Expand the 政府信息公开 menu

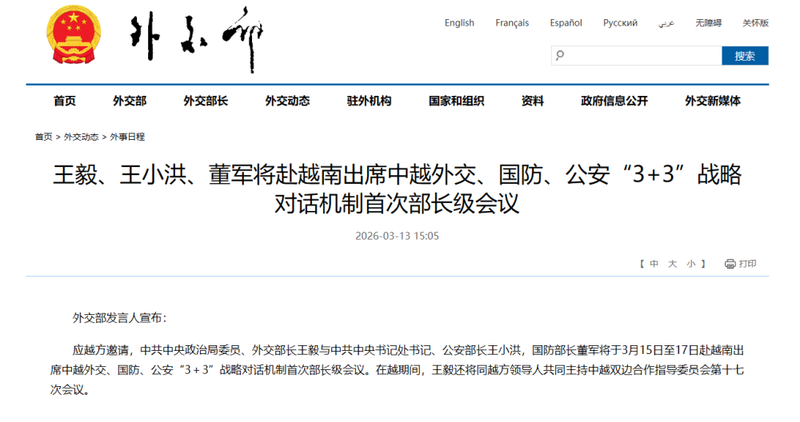(x=614, y=101)
